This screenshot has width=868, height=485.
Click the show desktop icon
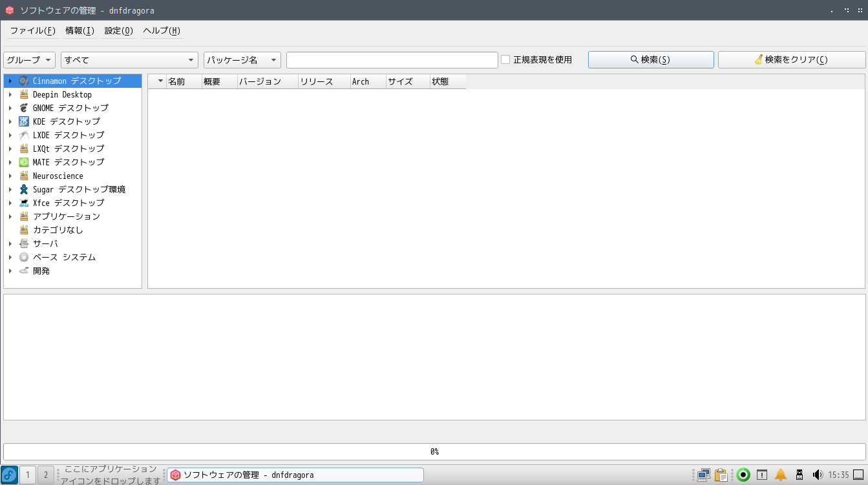tap(858, 475)
